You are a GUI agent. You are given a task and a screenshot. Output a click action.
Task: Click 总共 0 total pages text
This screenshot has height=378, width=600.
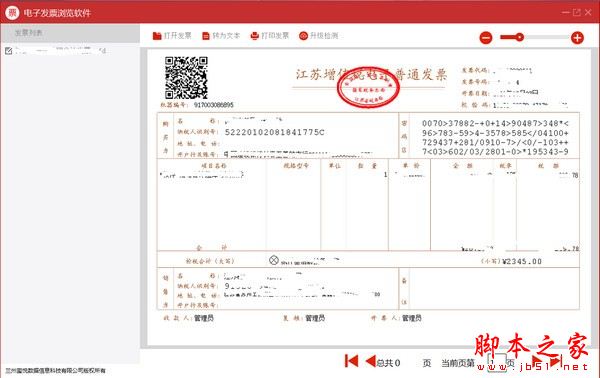pyautogui.click(x=388, y=363)
